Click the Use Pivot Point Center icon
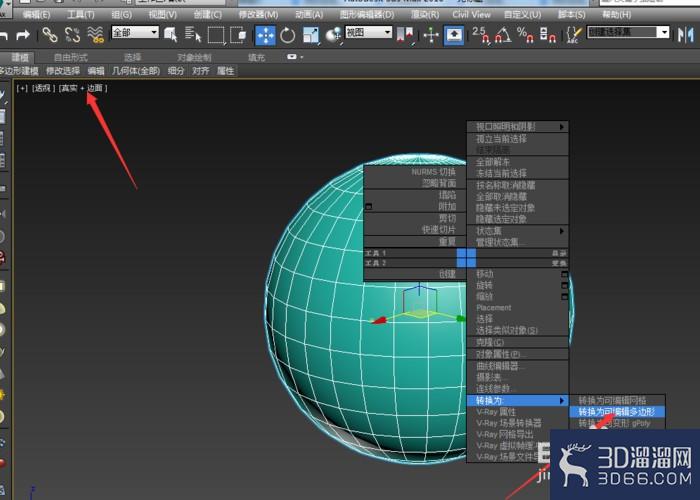The image size is (700, 500). point(405,35)
